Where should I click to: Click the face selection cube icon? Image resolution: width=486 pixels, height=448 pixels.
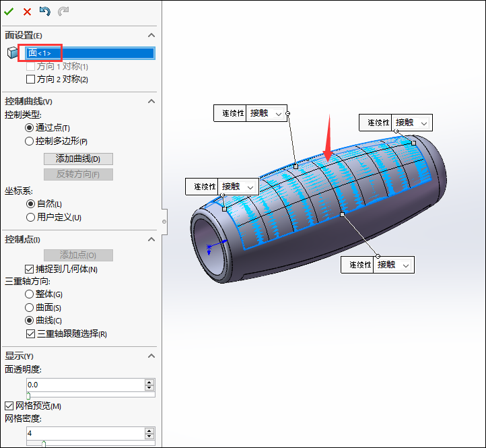(x=12, y=53)
